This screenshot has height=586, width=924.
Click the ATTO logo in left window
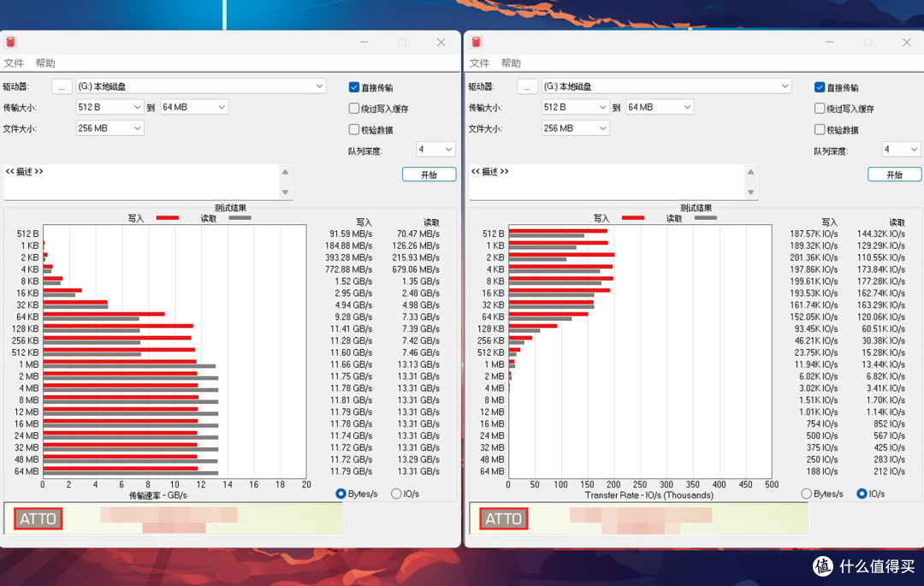(x=38, y=519)
